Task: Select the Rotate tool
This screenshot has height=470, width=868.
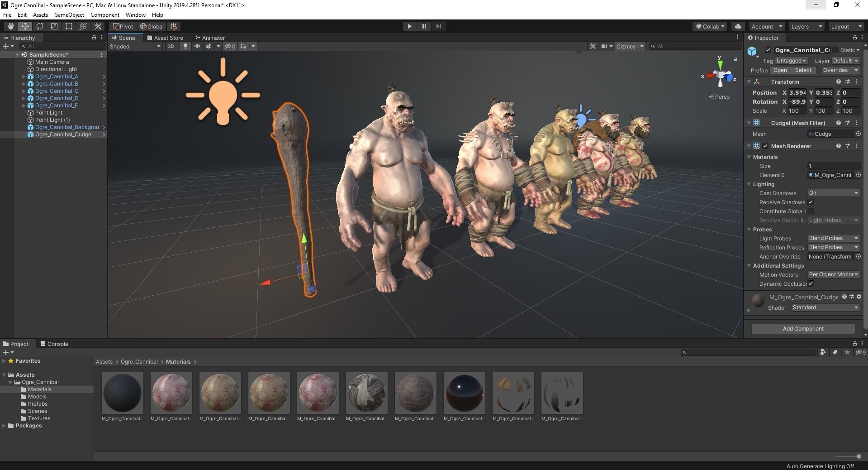Action: click(39, 26)
